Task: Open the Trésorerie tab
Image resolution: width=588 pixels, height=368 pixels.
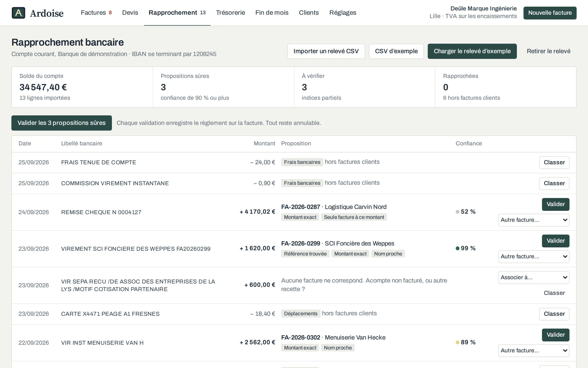Action: click(230, 13)
